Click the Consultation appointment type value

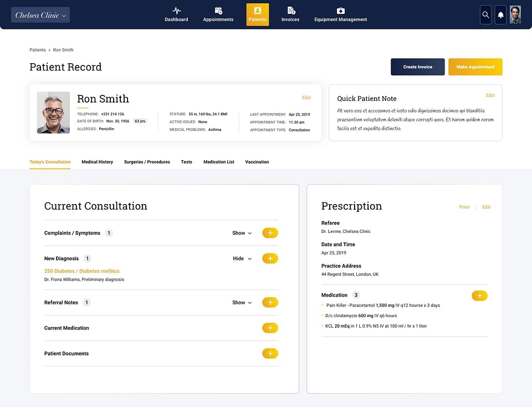tap(299, 130)
